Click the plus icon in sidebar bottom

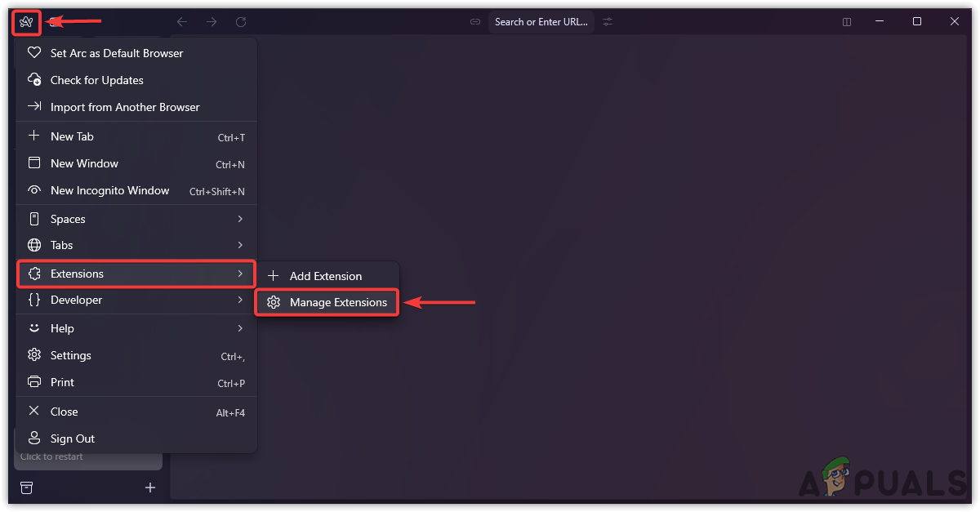pyautogui.click(x=150, y=488)
